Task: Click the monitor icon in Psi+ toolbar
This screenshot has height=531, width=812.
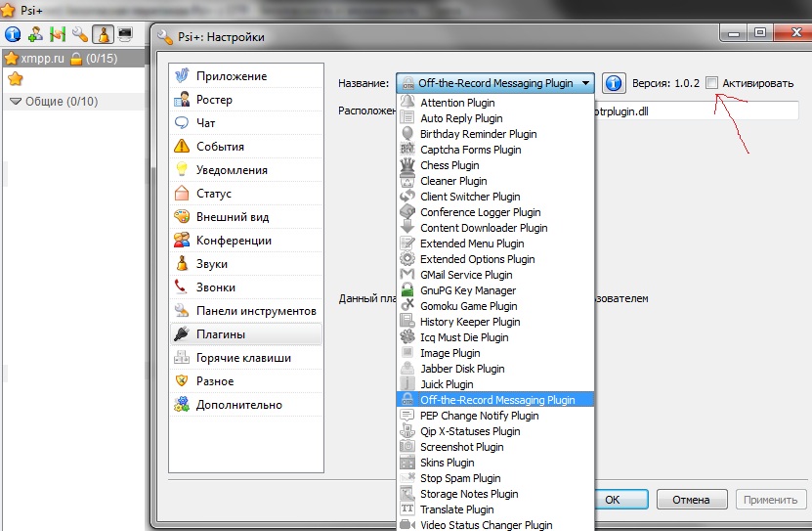Action: point(125,34)
